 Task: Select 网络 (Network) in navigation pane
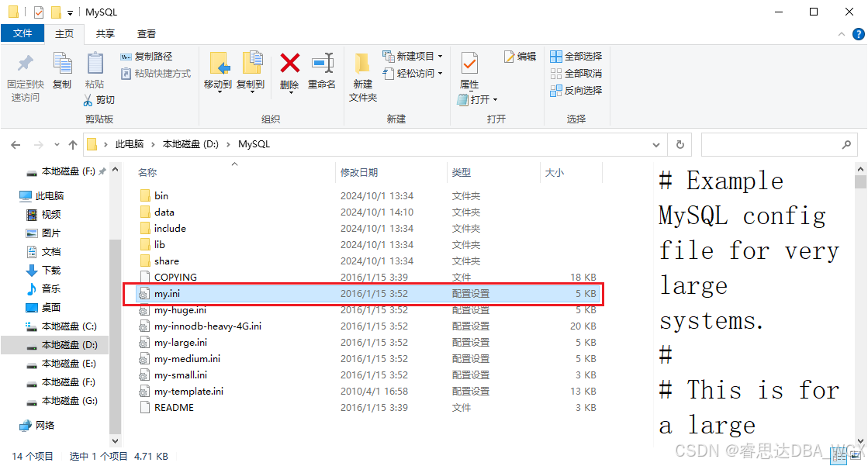coord(37,425)
